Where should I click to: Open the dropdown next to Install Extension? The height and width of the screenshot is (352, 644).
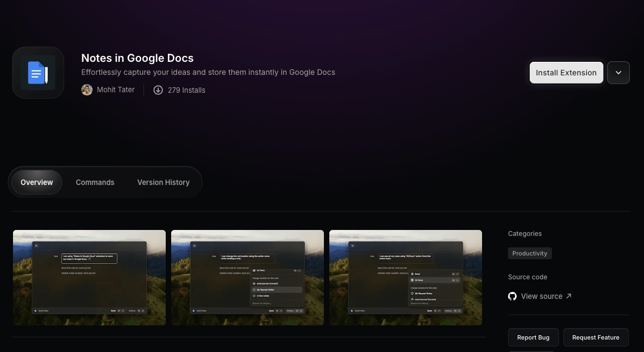(618, 73)
